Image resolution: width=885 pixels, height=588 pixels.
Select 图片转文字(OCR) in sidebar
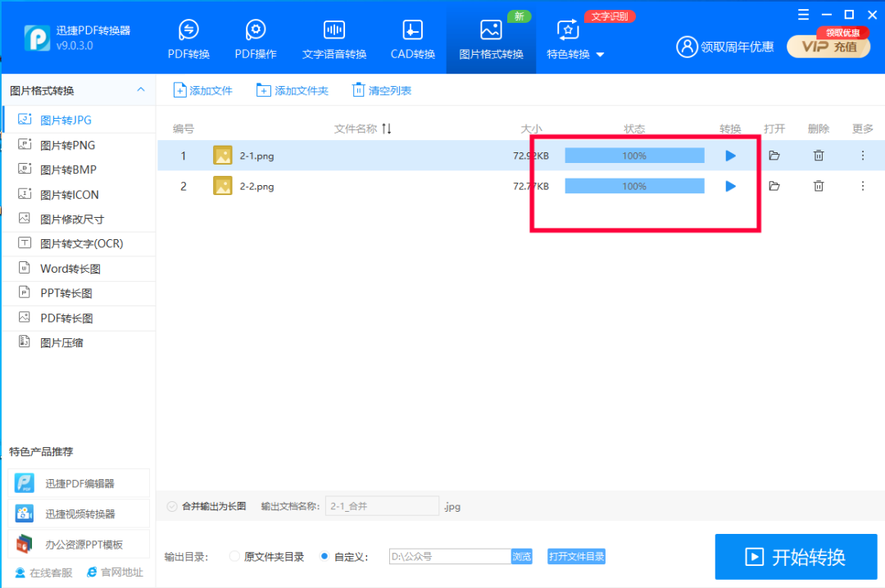click(79, 243)
